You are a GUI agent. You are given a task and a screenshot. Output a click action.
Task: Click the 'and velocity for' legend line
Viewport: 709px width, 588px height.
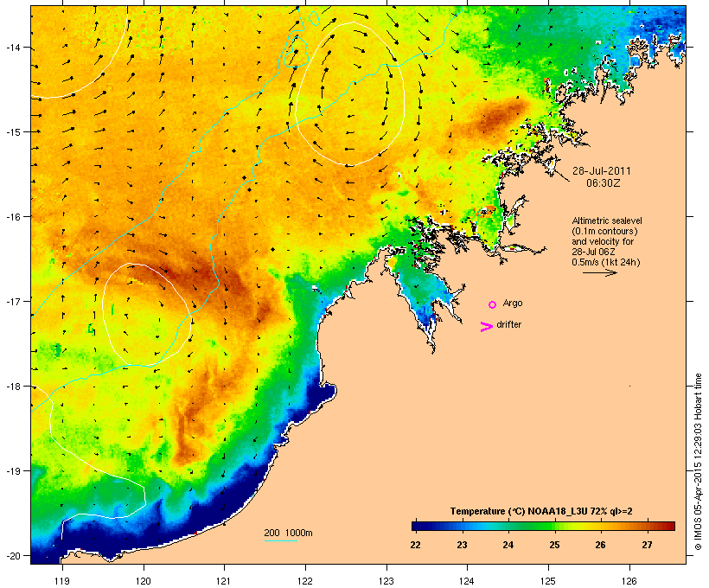603,241
